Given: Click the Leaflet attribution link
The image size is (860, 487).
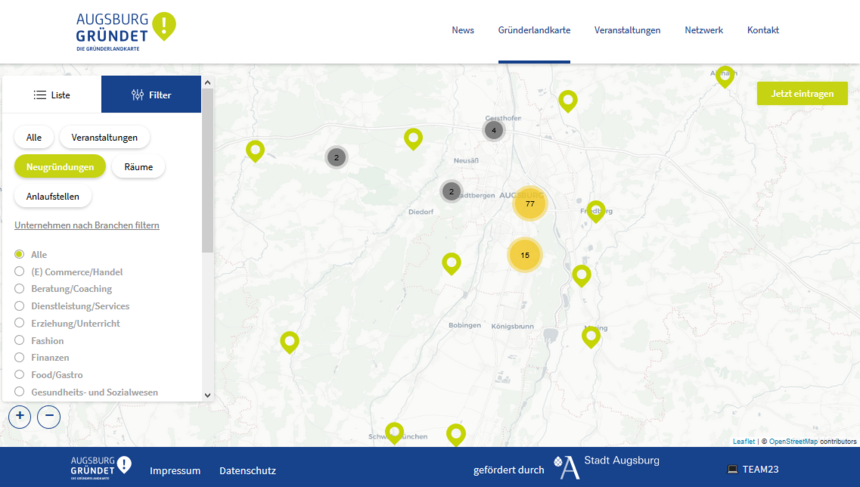Looking at the screenshot, I should point(744,441).
